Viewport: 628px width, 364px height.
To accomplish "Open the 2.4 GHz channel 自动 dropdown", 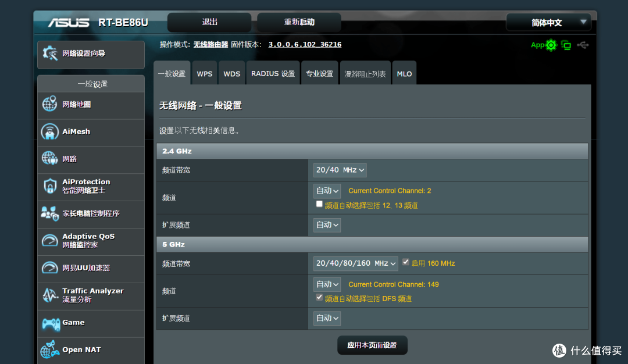I will (327, 191).
